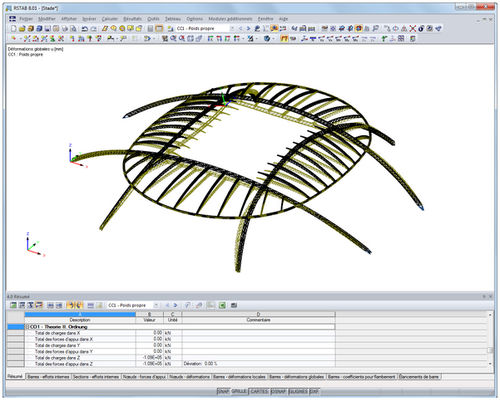The height and width of the screenshot is (401, 500).
Task: Click the Open file folder icon
Action: click(x=22, y=29)
